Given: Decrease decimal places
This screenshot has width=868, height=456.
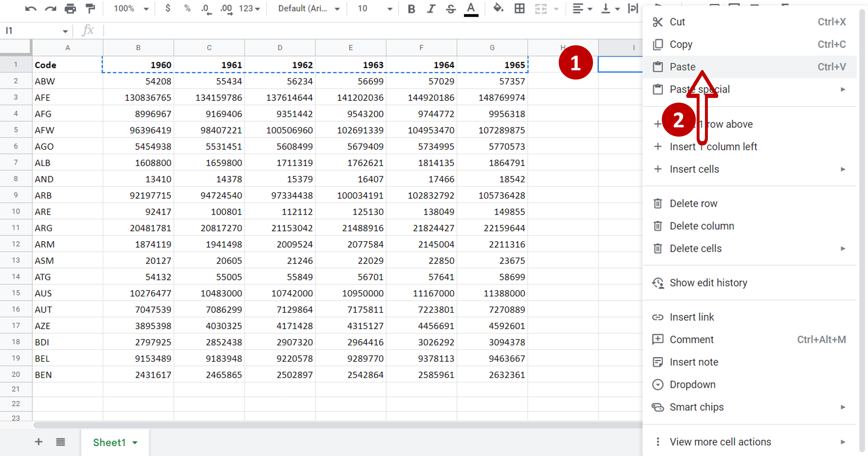Looking at the screenshot, I should pyautogui.click(x=206, y=8).
